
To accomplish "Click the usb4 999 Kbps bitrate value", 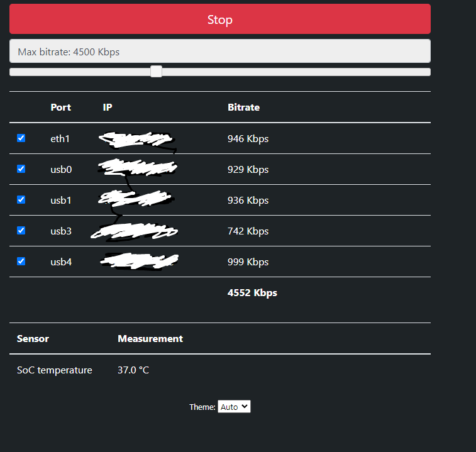I will (x=248, y=262).
